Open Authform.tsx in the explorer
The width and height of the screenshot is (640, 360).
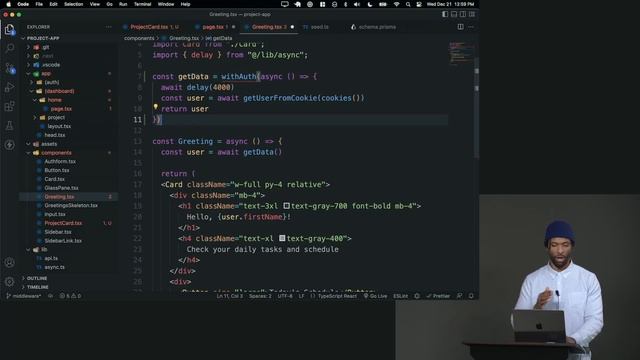coord(60,161)
